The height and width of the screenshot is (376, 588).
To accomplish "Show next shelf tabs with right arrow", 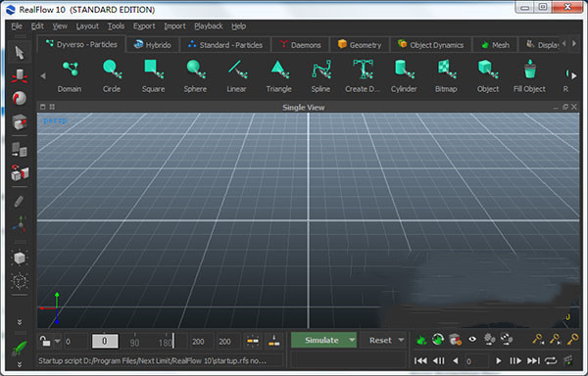I will click(x=574, y=43).
